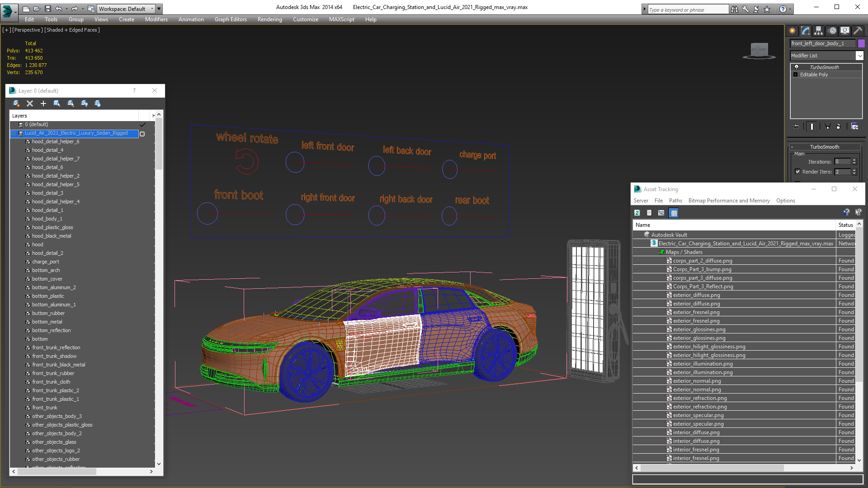868x488 pixels.
Task: Toggle TurboSmooth modifier lightbulb visibility
Action: click(x=797, y=67)
